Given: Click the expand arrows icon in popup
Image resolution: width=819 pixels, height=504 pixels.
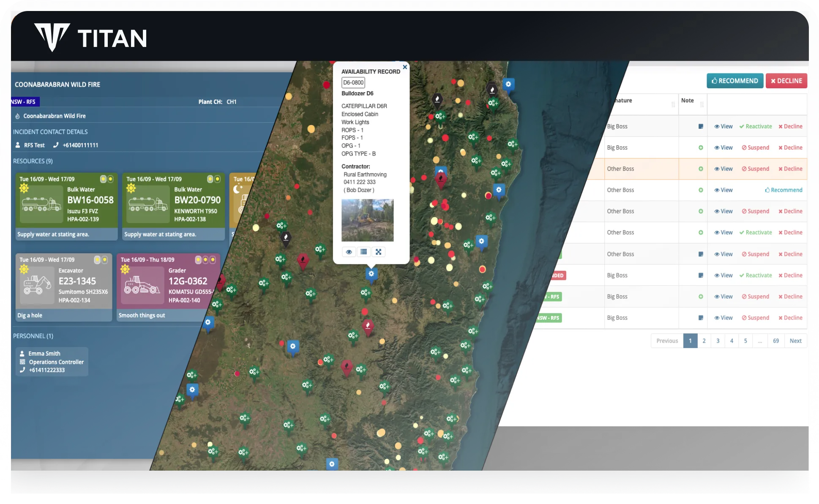Looking at the screenshot, I should click(378, 252).
